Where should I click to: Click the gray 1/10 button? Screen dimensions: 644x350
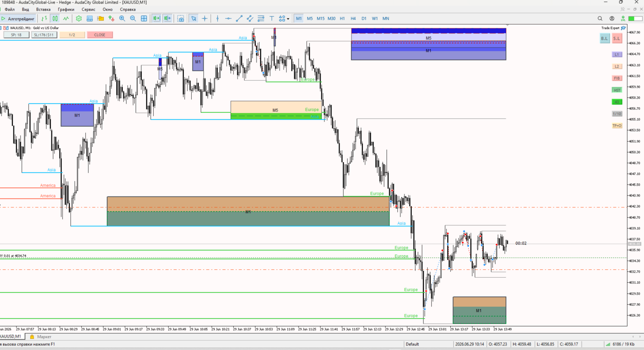(x=617, y=114)
